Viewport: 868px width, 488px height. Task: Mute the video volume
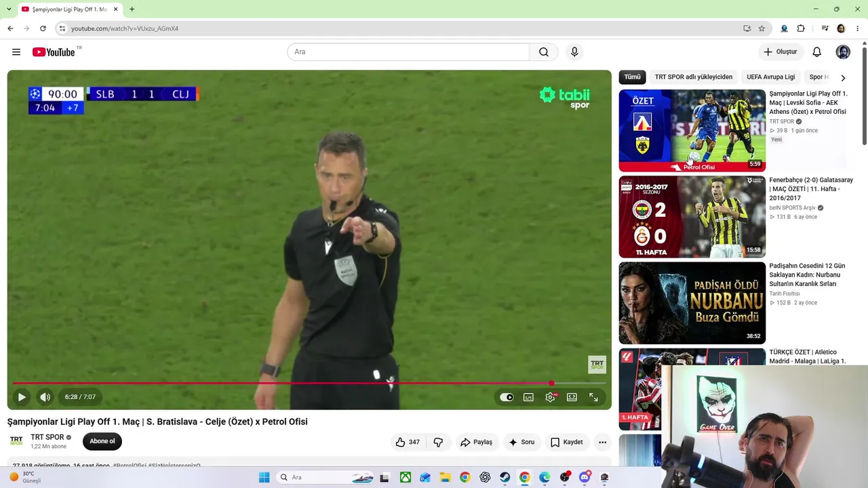45,397
